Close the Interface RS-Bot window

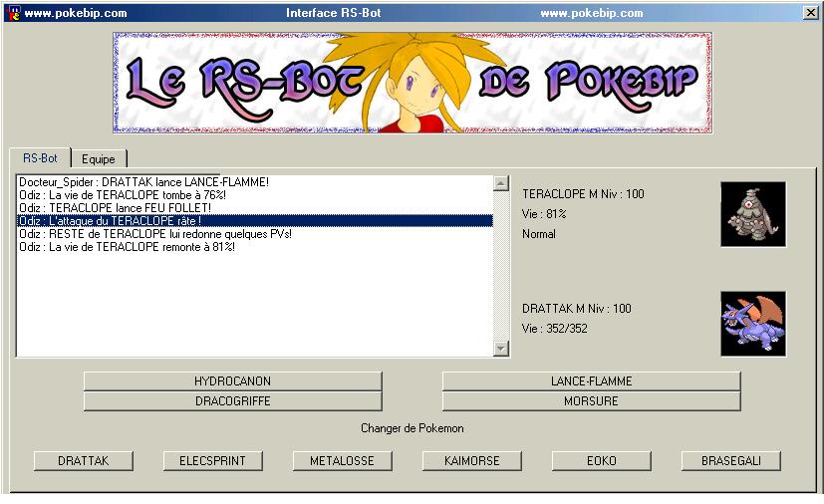coord(811,13)
